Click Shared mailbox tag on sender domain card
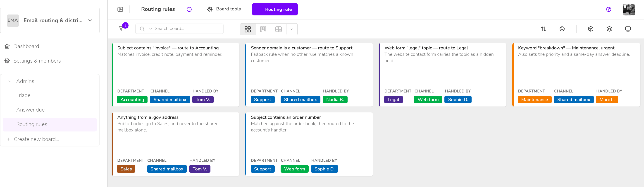The image size is (644, 187). (300, 100)
